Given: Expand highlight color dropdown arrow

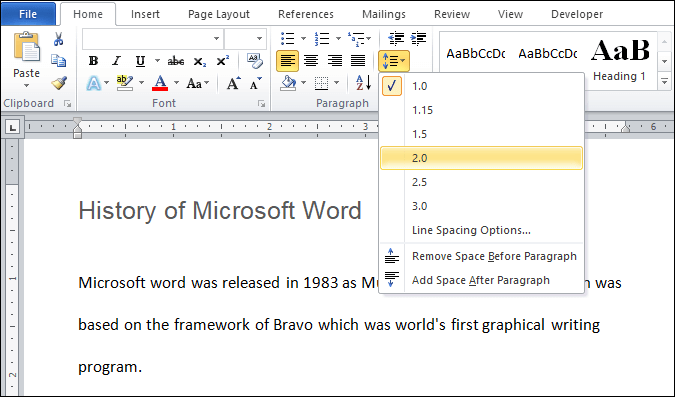Looking at the screenshot, I should coord(141,83).
